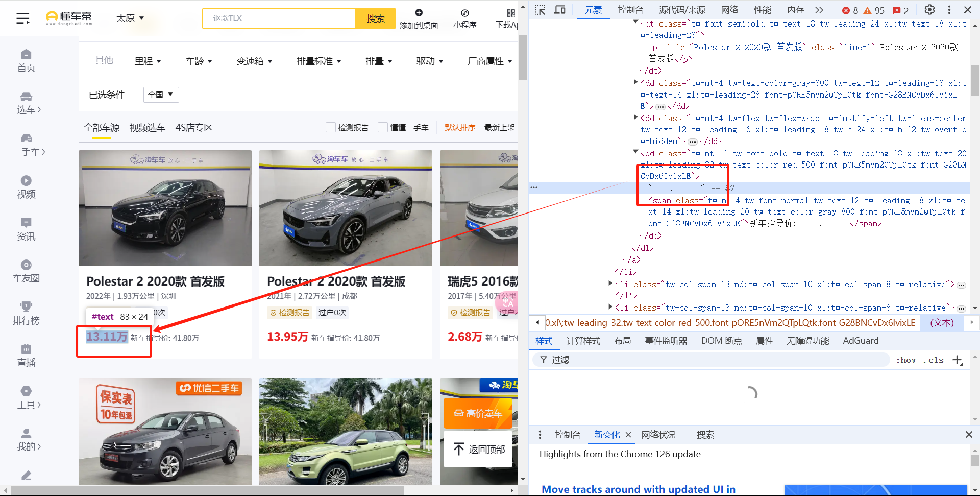Open DevTools settings gear

[929, 10]
